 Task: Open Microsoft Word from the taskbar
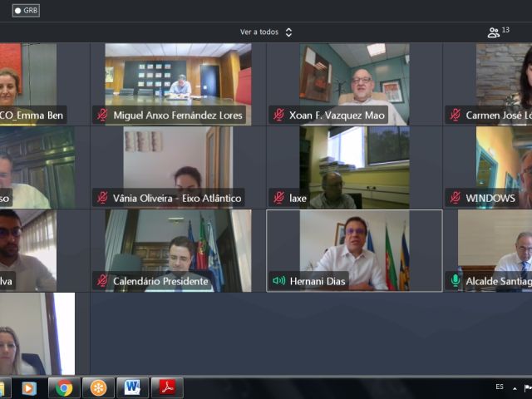tap(132, 387)
